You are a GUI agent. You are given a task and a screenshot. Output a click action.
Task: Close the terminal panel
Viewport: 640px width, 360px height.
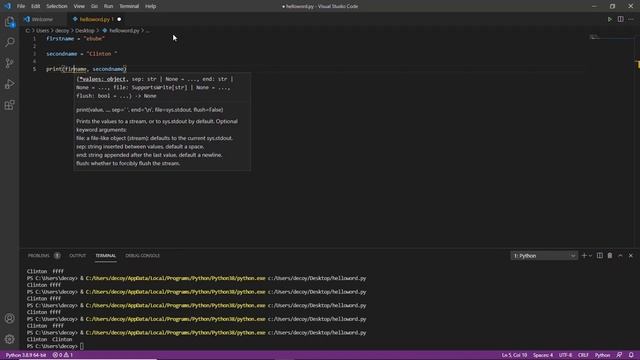pos(631,256)
